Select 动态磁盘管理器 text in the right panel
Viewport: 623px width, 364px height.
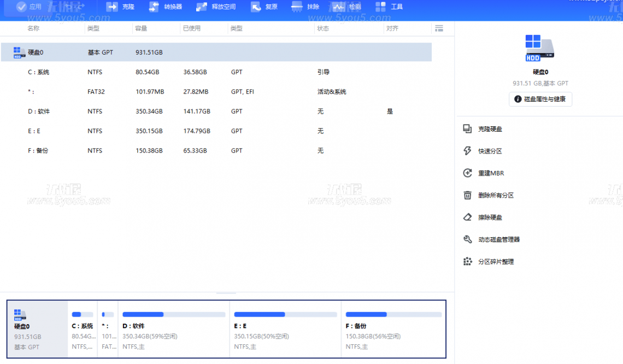(x=499, y=239)
